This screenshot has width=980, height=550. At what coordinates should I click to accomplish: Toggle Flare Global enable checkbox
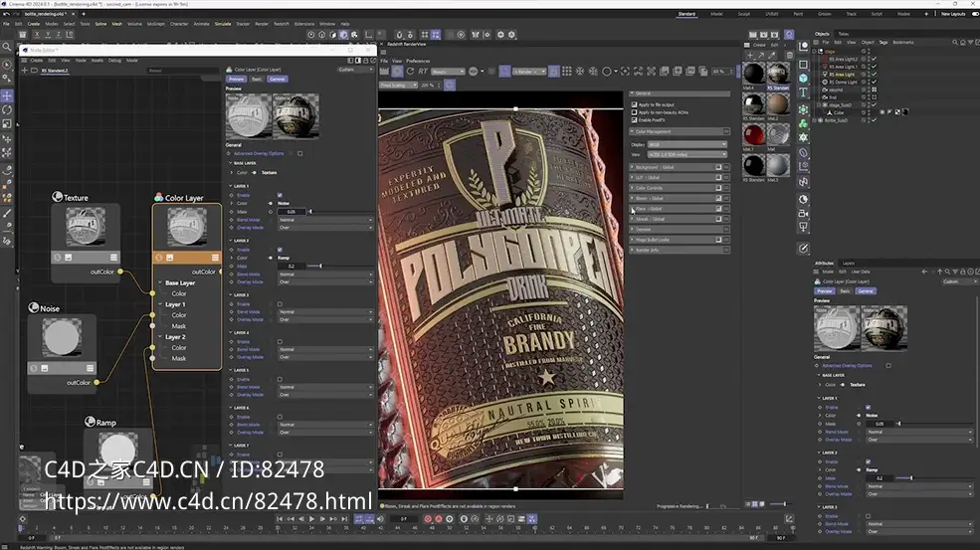pyautogui.click(x=718, y=209)
